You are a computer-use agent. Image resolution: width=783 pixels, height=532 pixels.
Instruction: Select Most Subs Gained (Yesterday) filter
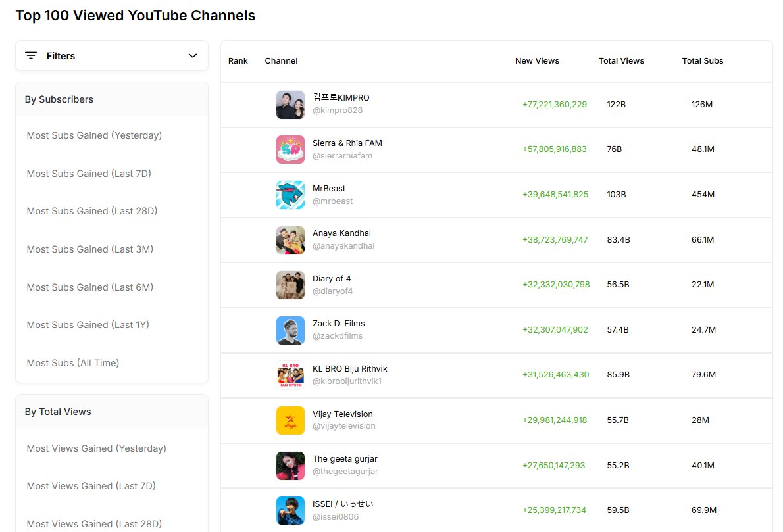click(x=94, y=135)
